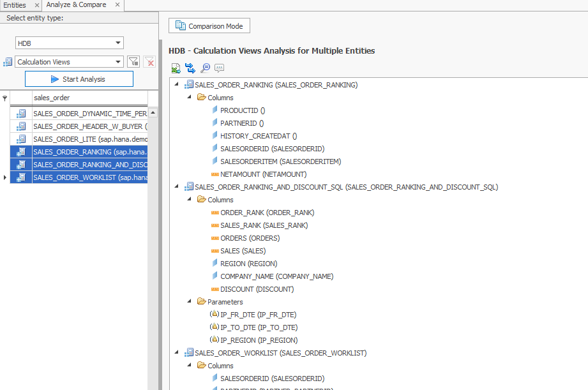Select the SALES_ORDER_LITE calculation view icon

coord(21,139)
